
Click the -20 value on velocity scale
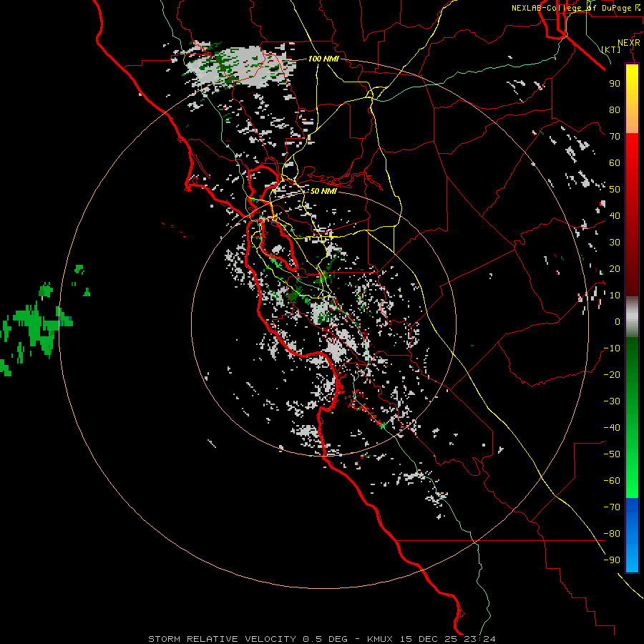(612, 374)
